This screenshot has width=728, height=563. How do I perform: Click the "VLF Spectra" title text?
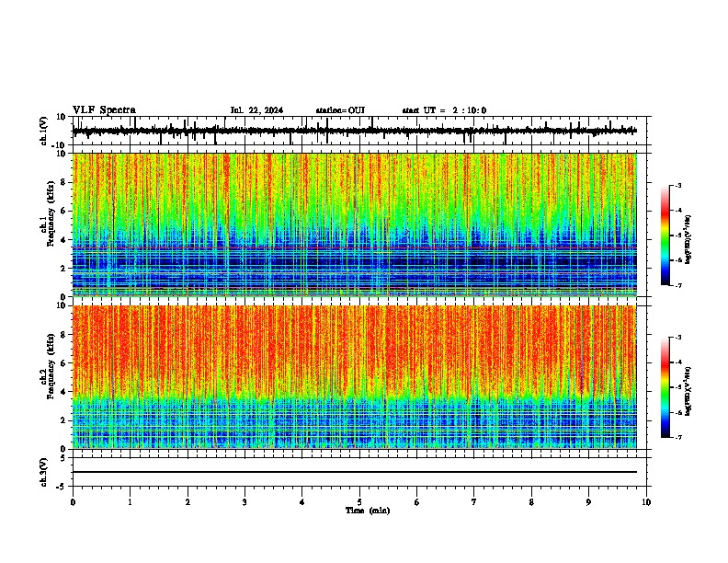click(104, 110)
